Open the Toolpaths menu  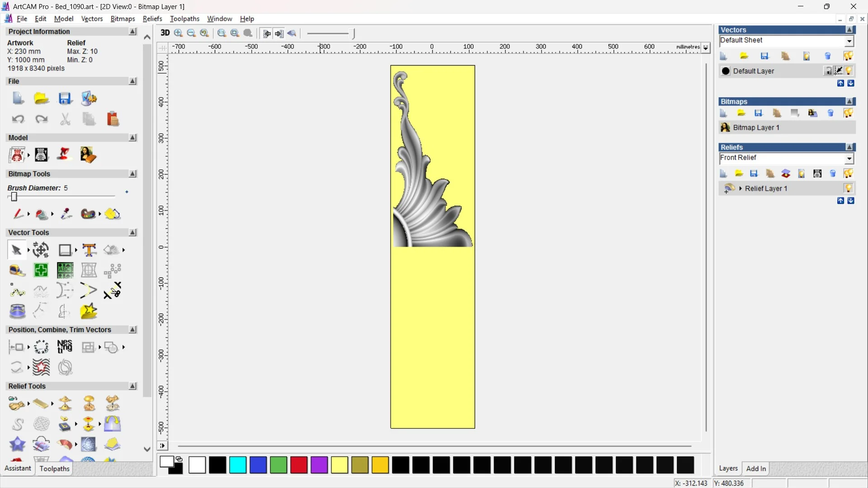184,19
